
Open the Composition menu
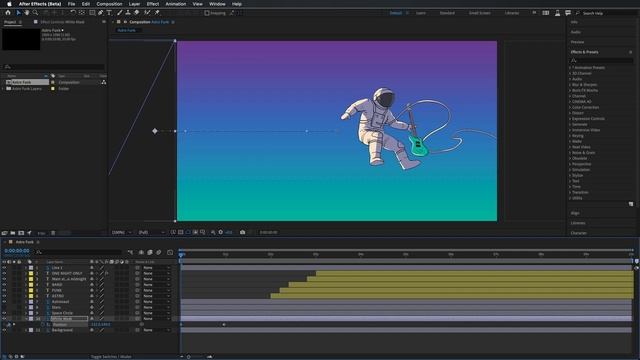coord(109,4)
